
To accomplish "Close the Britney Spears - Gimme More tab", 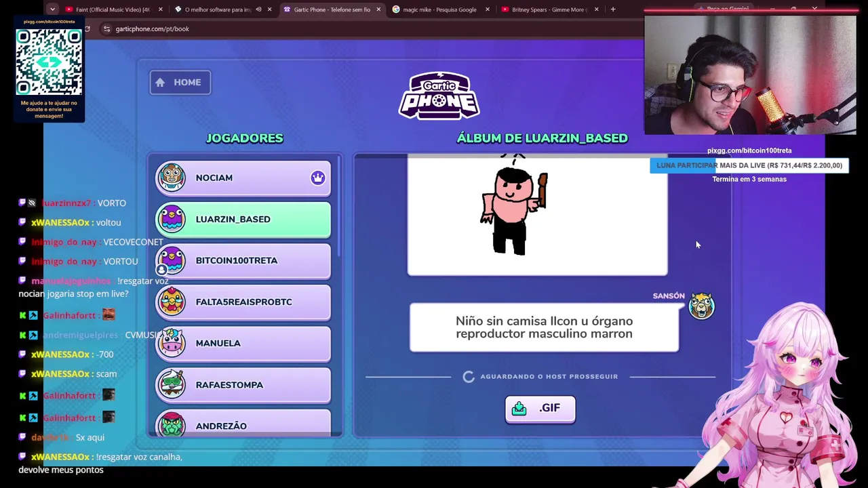I will tap(596, 9).
